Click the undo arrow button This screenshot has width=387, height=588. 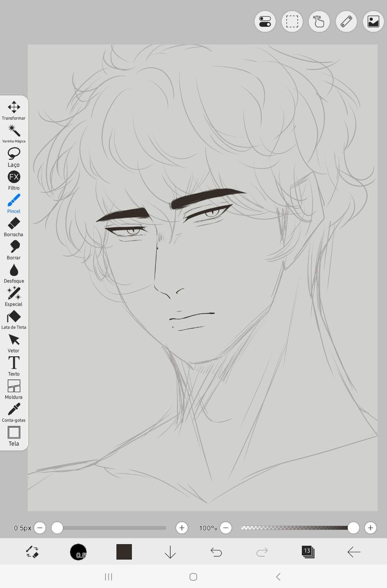pos(216,552)
